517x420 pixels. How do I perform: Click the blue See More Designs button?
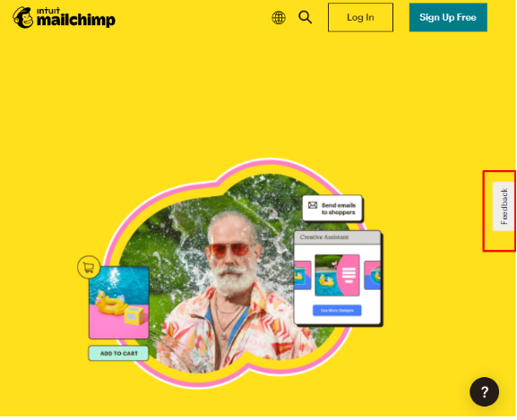(x=337, y=311)
